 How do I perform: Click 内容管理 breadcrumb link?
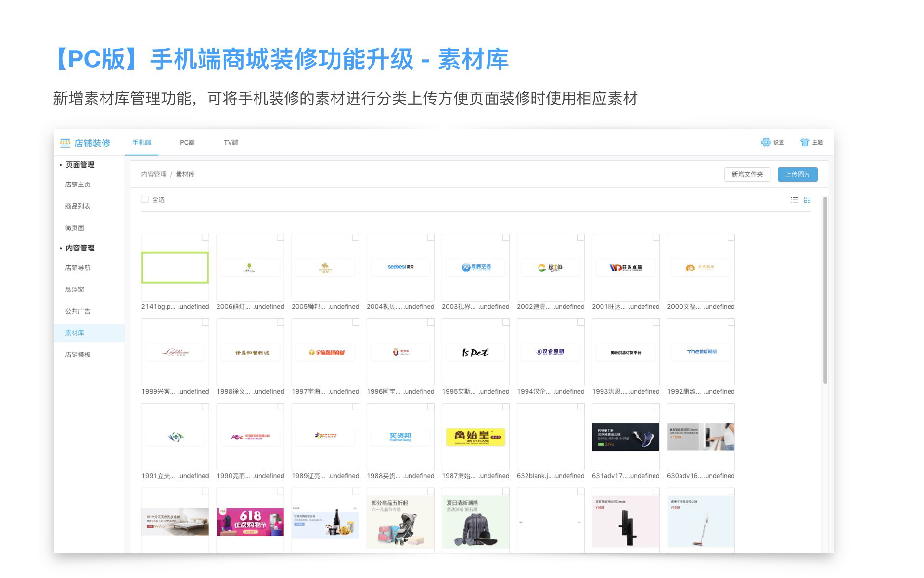(x=154, y=174)
